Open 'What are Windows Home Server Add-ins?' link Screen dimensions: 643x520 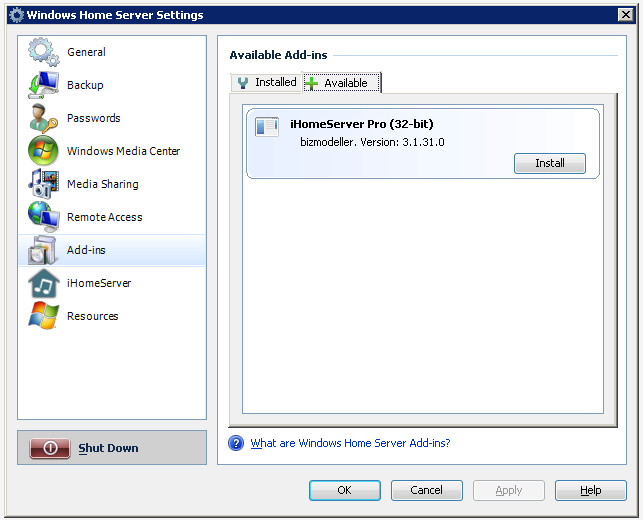pos(350,443)
